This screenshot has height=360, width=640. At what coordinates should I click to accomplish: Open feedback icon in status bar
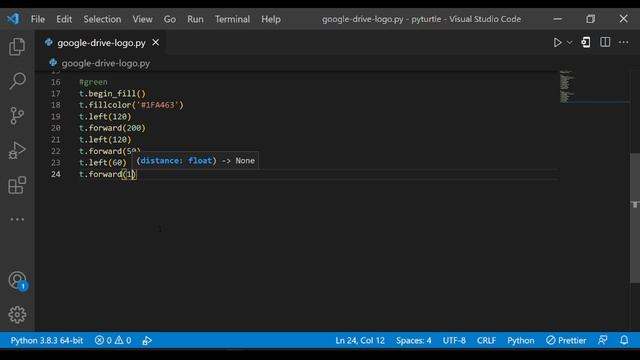point(602,340)
